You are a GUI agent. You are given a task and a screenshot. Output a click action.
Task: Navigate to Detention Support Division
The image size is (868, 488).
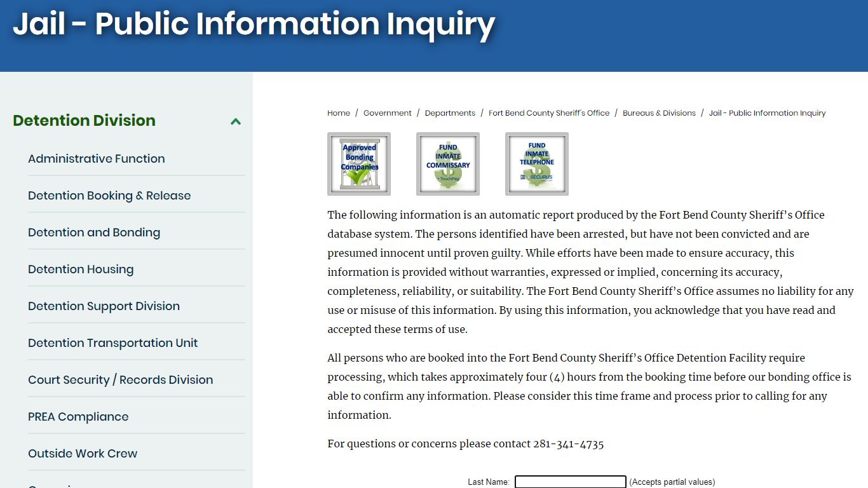[x=104, y=306]
